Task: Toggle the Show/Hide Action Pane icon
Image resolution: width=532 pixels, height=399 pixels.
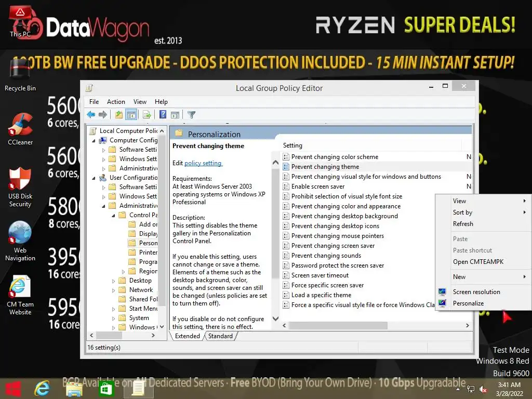Action: pyautogui.click(x=175, y=115)
